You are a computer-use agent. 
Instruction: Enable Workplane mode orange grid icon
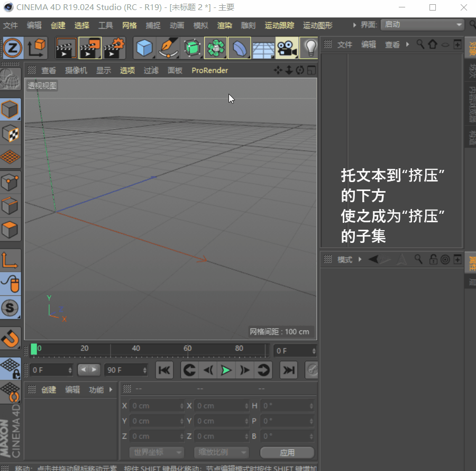pyautogui.click(x=11, y=157)
